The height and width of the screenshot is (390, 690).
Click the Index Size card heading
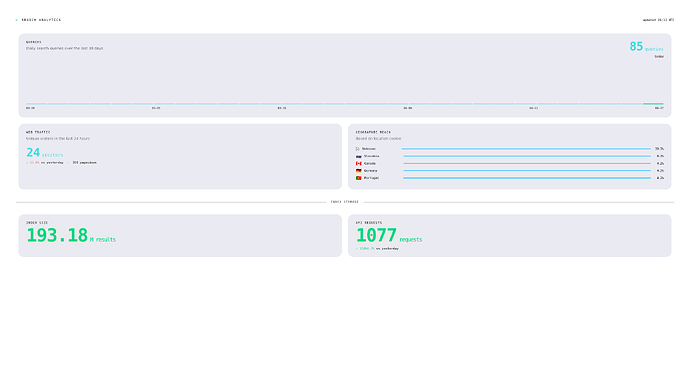[x=37, y=223]
